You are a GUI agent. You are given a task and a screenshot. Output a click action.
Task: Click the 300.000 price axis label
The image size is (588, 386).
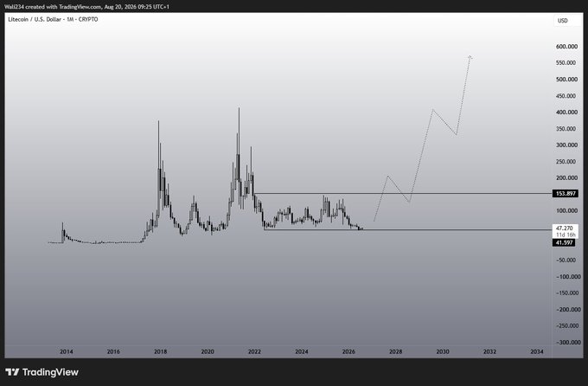566,145
